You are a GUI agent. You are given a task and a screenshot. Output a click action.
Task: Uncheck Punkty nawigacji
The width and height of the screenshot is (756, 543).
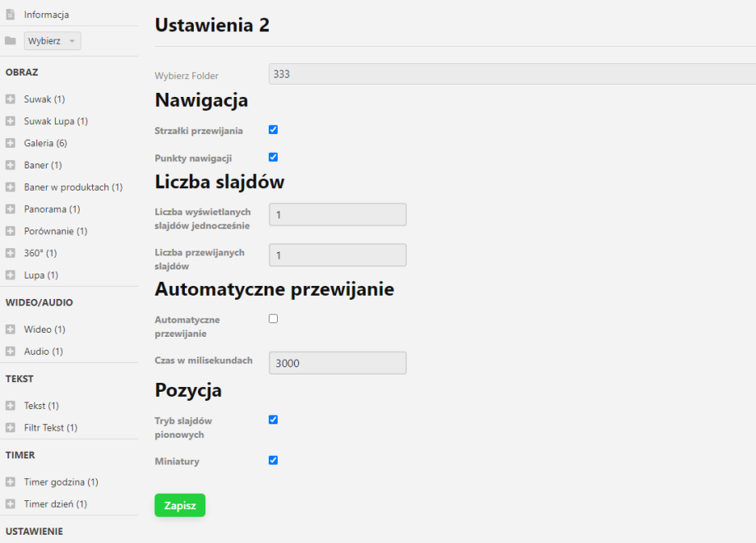[273, 157]
